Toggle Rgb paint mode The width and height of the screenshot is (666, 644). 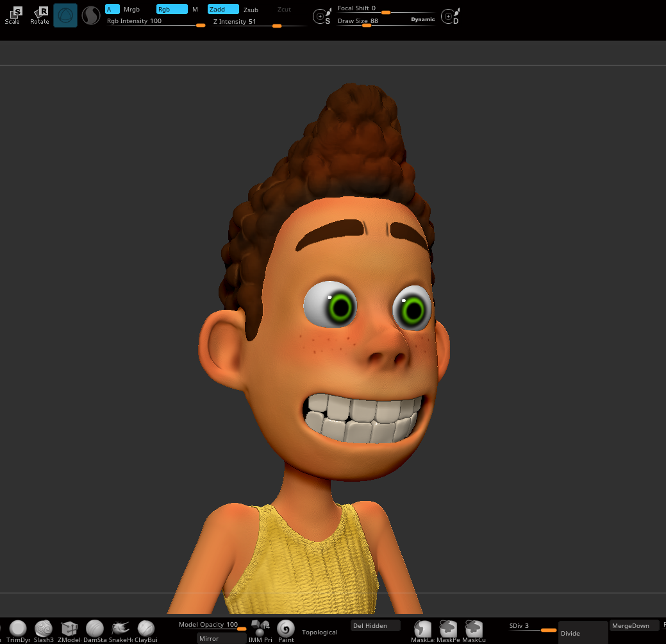[172, 9]
